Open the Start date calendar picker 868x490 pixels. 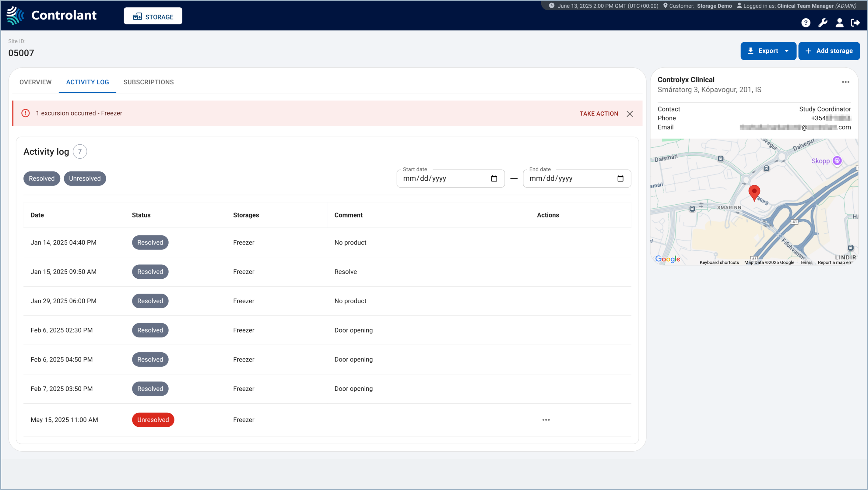494,178
